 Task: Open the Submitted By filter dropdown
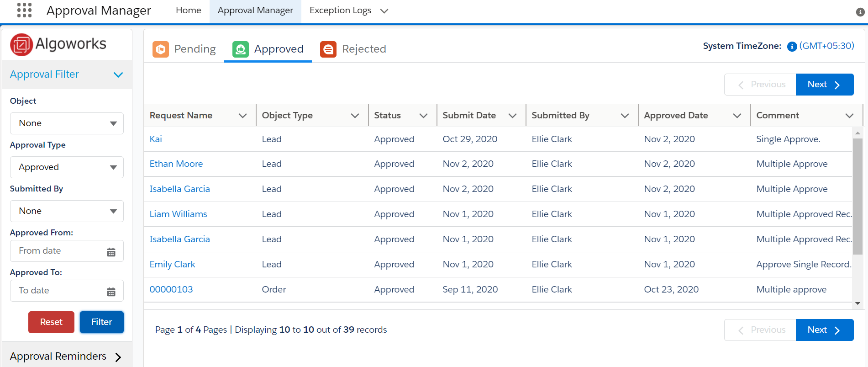[67, 211]
